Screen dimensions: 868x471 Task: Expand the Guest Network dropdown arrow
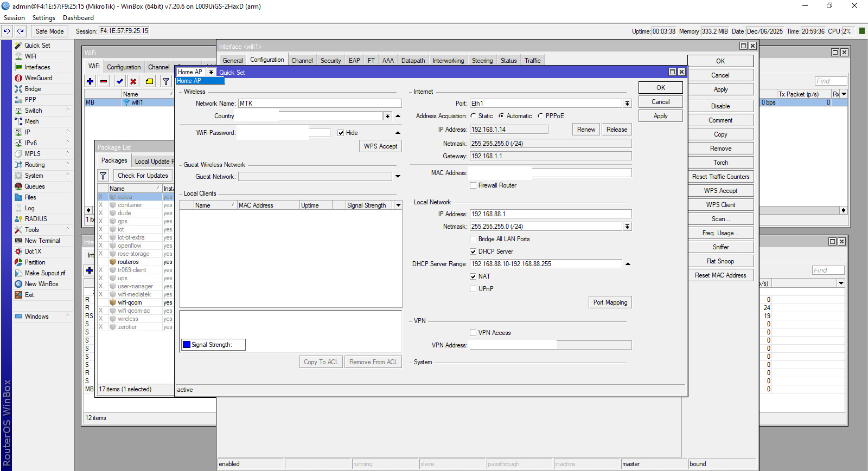(398, 177)
